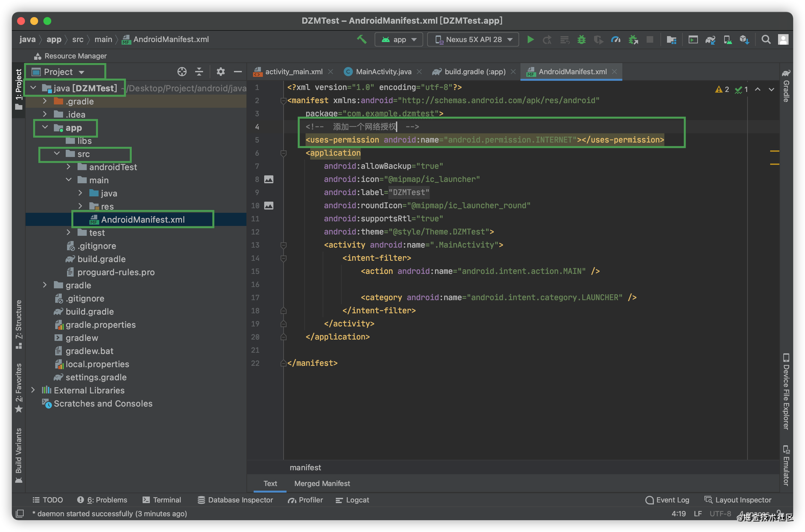Open Database Inspector tool window
This screenshot has width=805, height=532.
235,500
